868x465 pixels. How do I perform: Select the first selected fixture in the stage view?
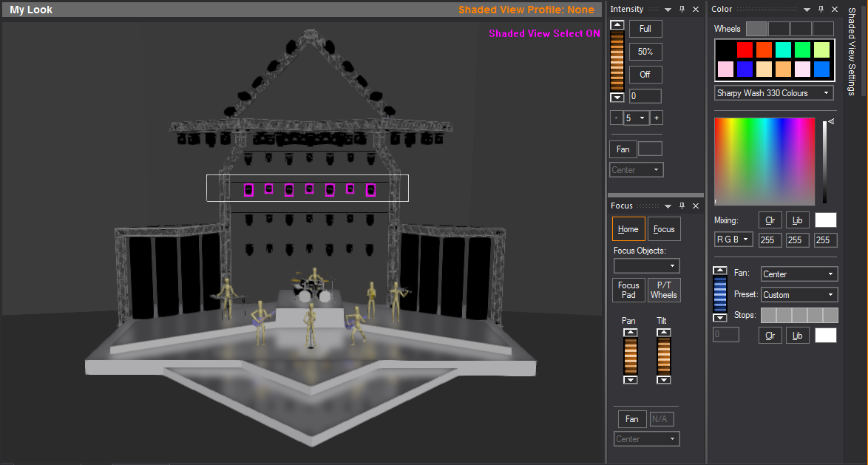pos(249,190)
